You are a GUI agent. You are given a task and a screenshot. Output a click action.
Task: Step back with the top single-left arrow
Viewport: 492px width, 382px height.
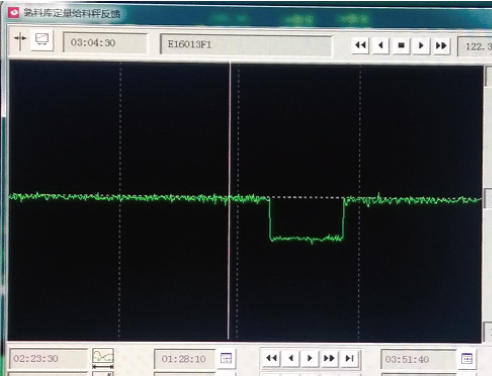[381, 45]
